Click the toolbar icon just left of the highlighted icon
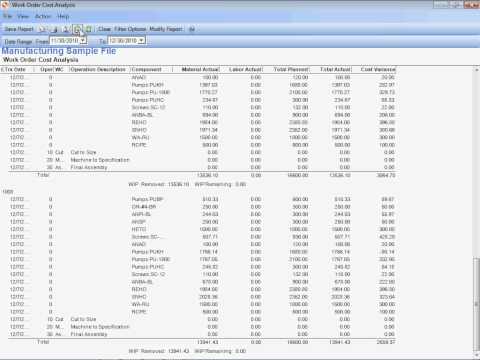The width and height of the screenshot is (480, 360). 66,29
